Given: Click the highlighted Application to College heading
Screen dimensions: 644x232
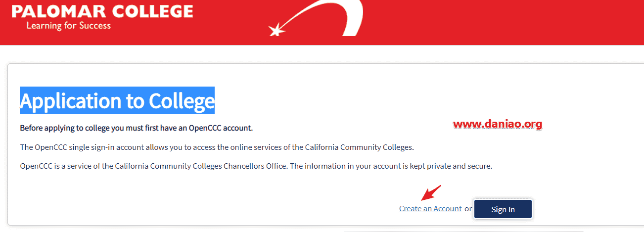Looking at the screenshot, I should coord(117,100).
